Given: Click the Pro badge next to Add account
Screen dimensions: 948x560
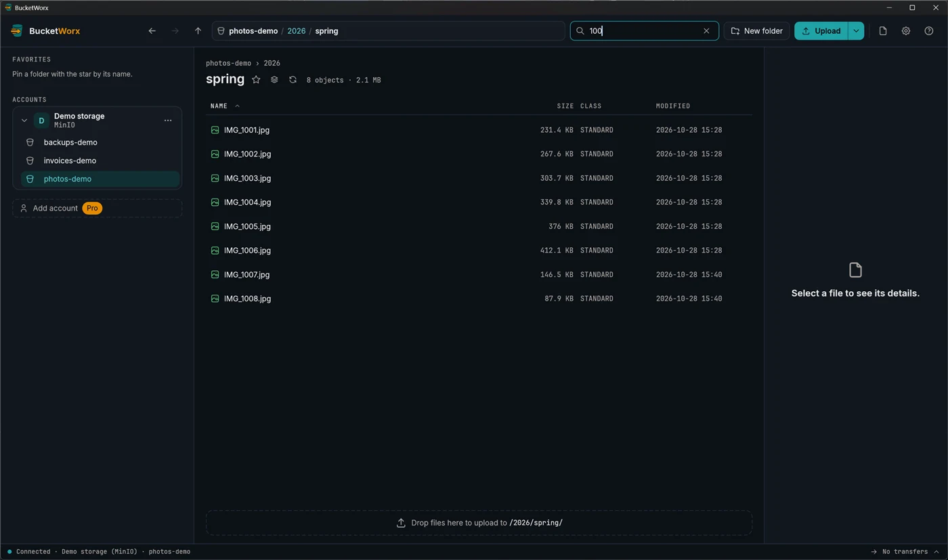Looking at the screenshot, I should (x=92, y=209).
